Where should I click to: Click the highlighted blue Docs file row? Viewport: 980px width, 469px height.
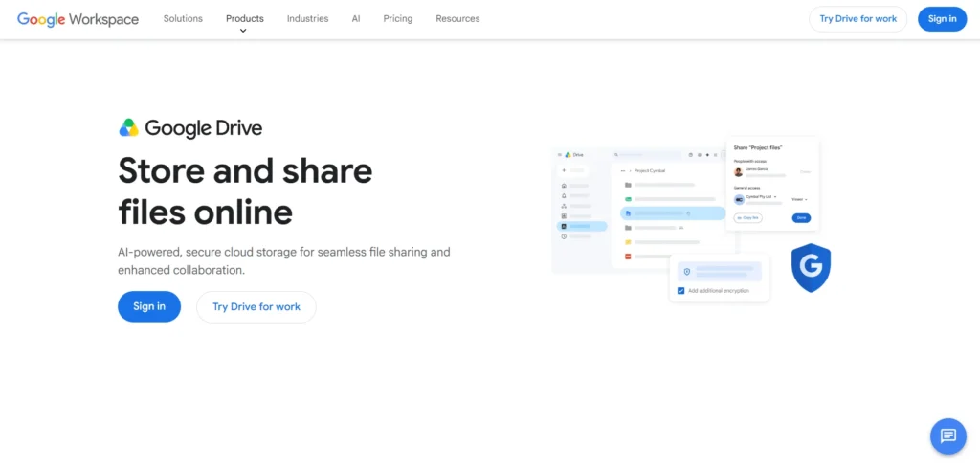[x=673, y=213]
